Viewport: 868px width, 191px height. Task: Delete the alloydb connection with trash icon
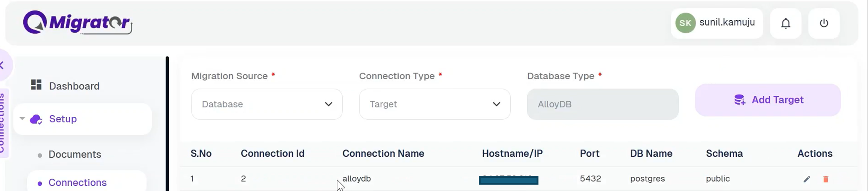point(826,179)
